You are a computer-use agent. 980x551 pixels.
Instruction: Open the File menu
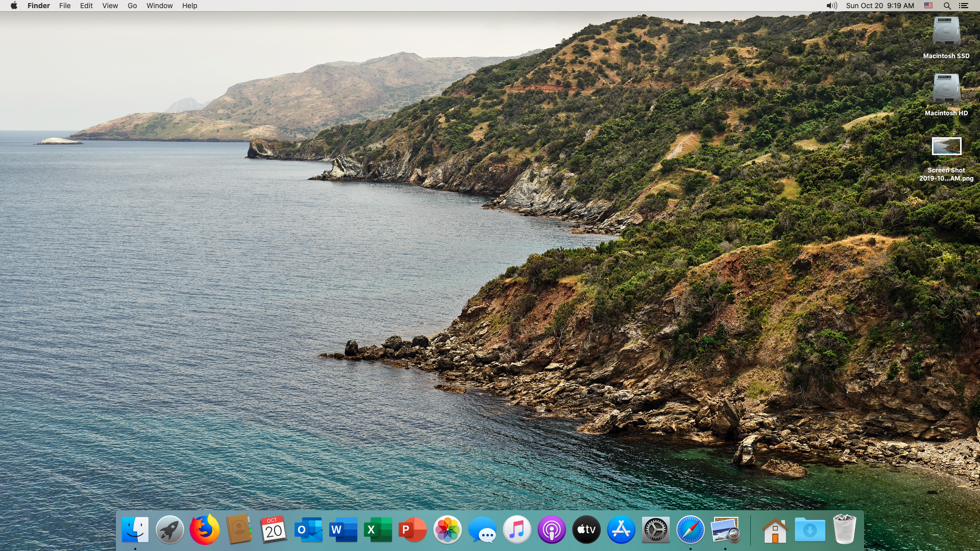click(65, 6)
